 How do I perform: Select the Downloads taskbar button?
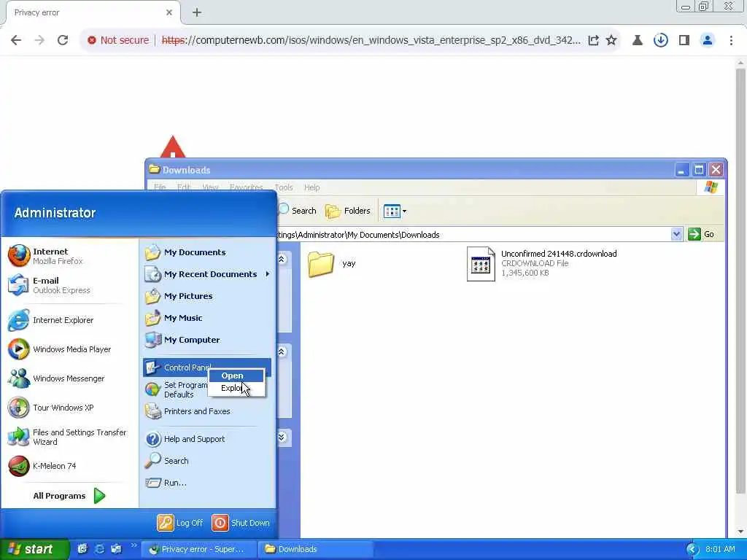[315, 549]
